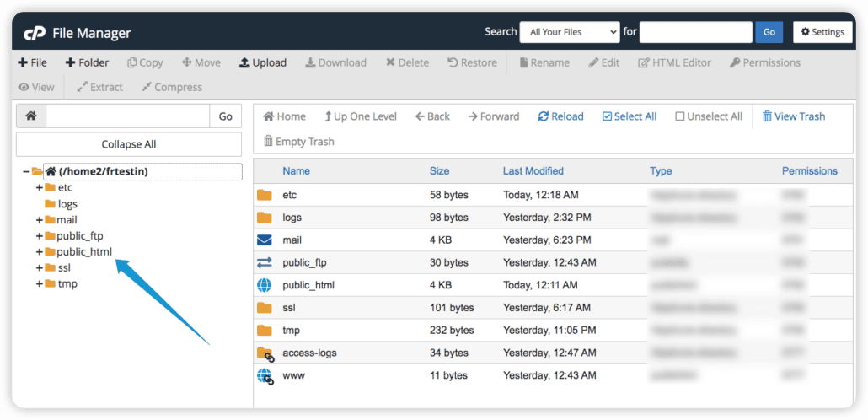Create a new file with + File

pos(32,62)
